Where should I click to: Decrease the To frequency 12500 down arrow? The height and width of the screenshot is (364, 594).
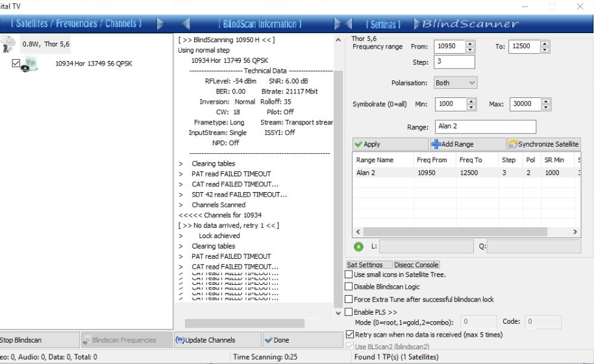[545, 49]
